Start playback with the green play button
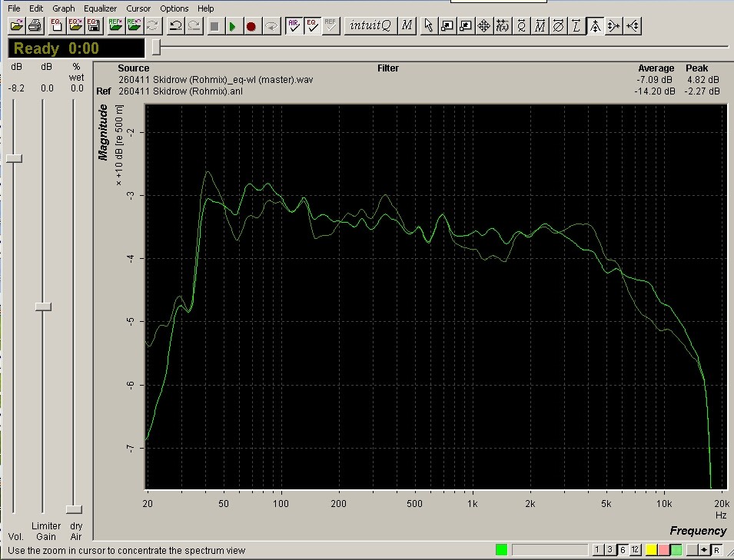Viewport: 734px width, 560px height. click(233, 25)
